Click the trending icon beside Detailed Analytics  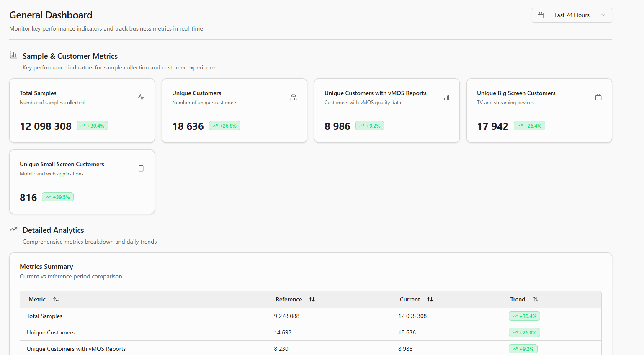[13, 229]
